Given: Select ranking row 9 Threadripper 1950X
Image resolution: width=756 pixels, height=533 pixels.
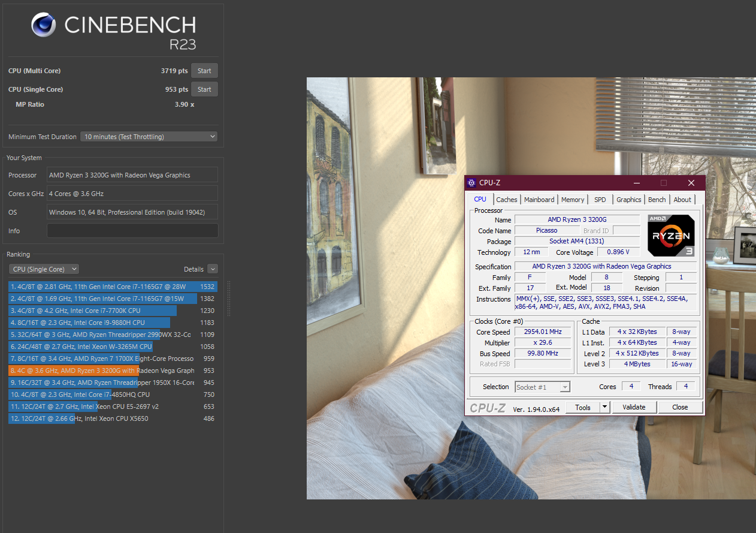Looking at the screenshot, I should pyautogui.click(x=113, y=383).
